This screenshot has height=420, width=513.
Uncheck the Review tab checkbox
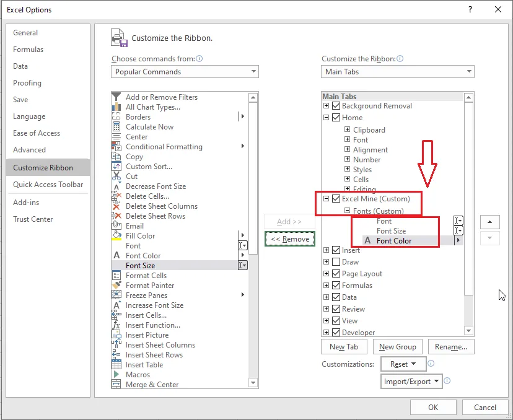(336, 308)
